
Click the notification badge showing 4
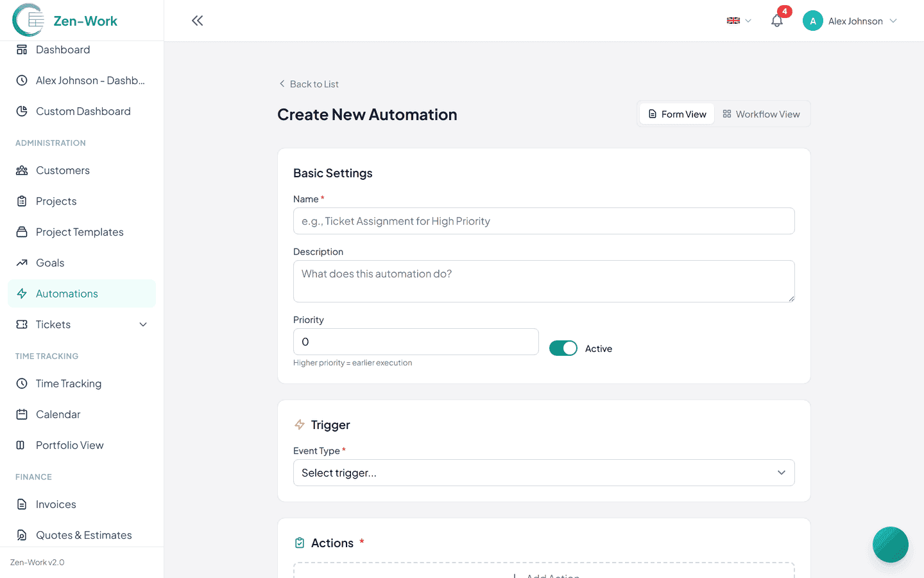[x=784, y=12]
